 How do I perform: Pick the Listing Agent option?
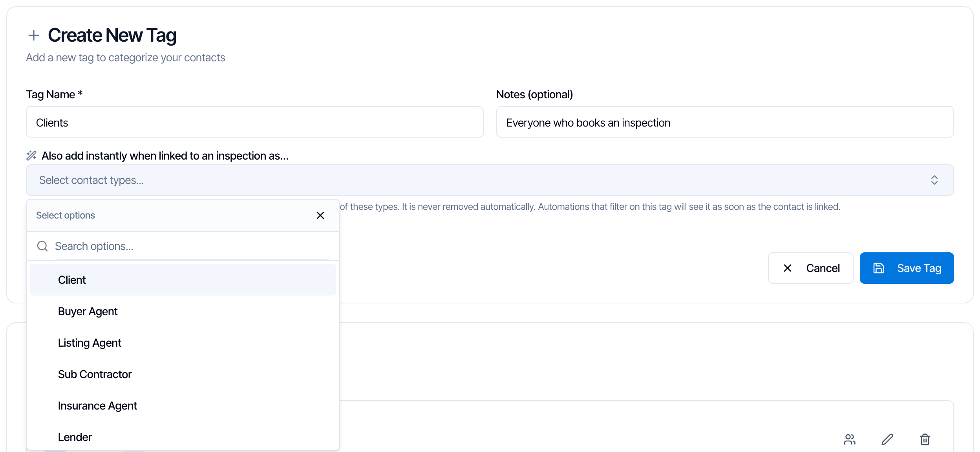(183, 343)
